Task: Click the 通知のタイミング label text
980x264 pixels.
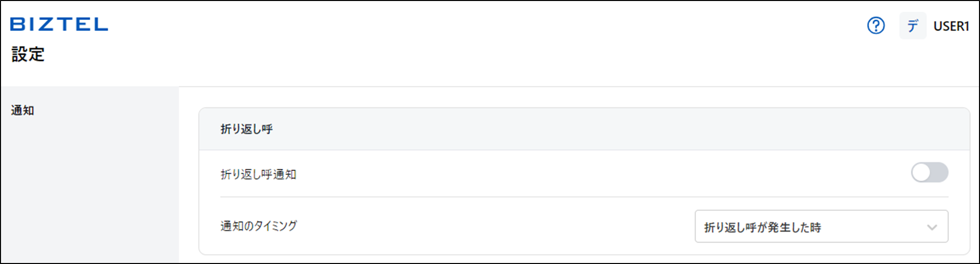Action: tap(259, 226)
